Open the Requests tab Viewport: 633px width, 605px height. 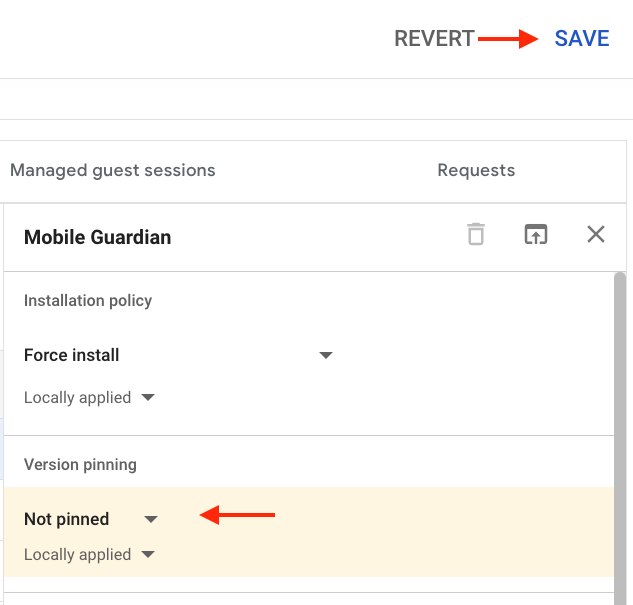[476, 170]
